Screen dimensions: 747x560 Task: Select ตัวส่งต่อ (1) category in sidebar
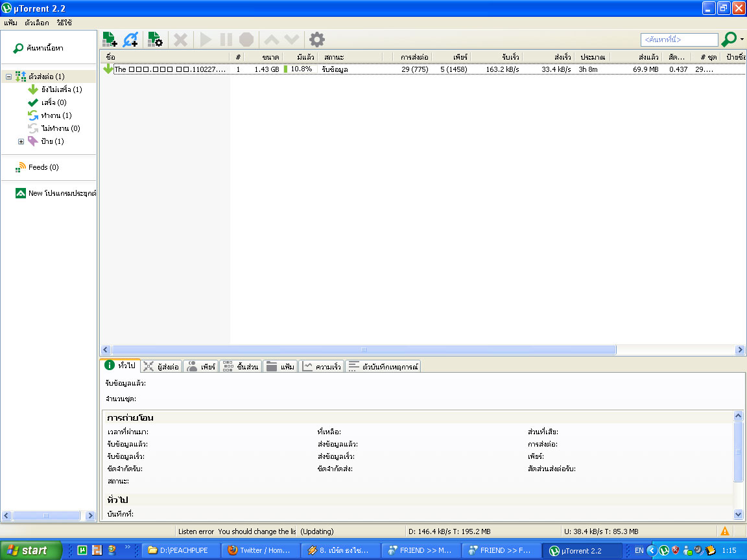(x=46, y=76)
